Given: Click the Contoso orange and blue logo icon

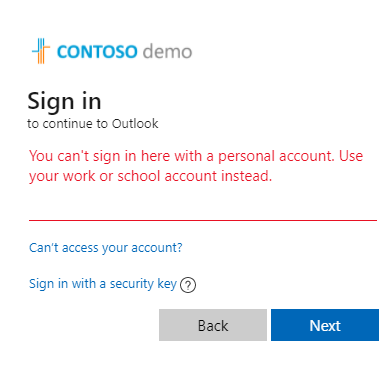Looking at the screenshot, I should [x=41, y=51].
